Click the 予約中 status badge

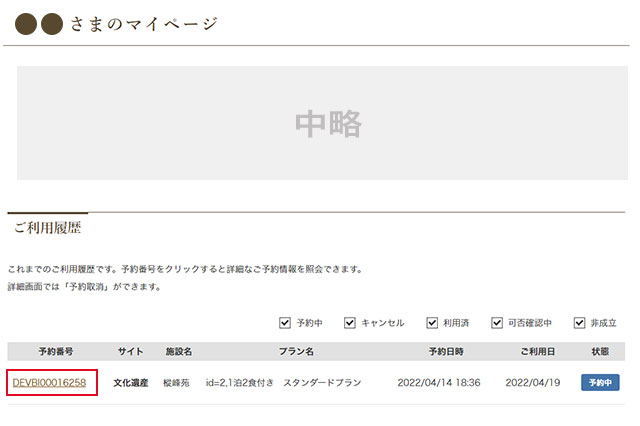(600, 382)
